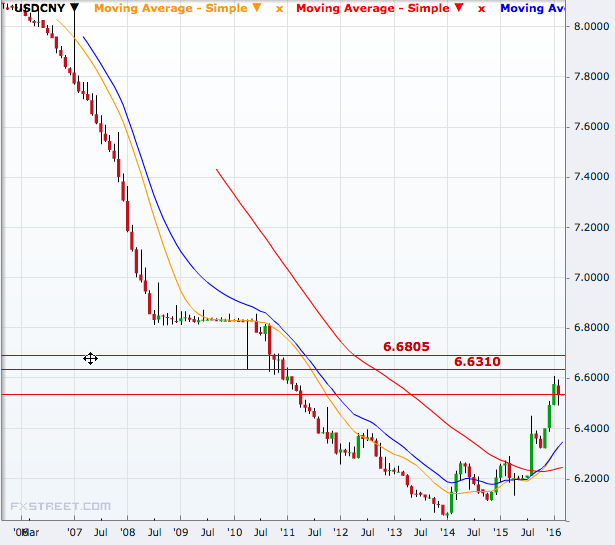Click the '16 time axis label
The image size is (615, 545).
[554, 532]
